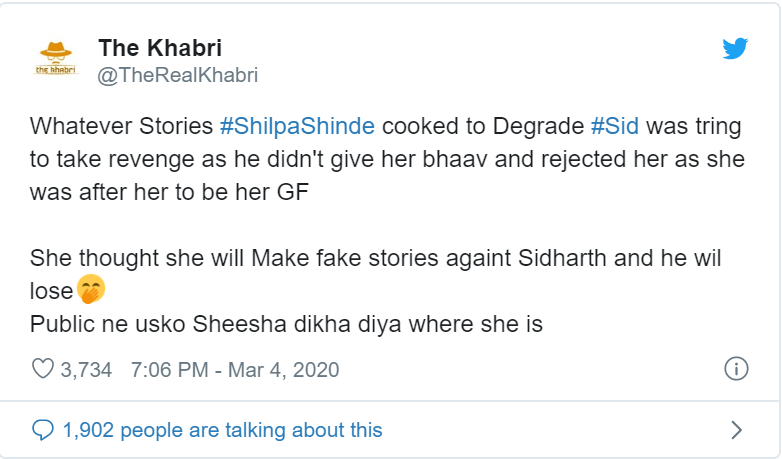
Task: Click the face-with-hand emoji after lose
Action: tap(91, 289)
